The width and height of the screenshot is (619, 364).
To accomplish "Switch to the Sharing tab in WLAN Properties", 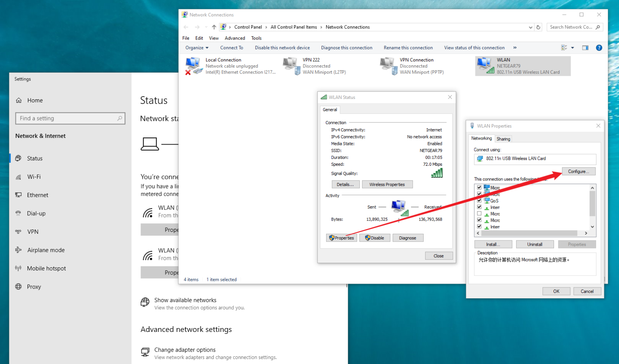I will click(x=503, y=139).
